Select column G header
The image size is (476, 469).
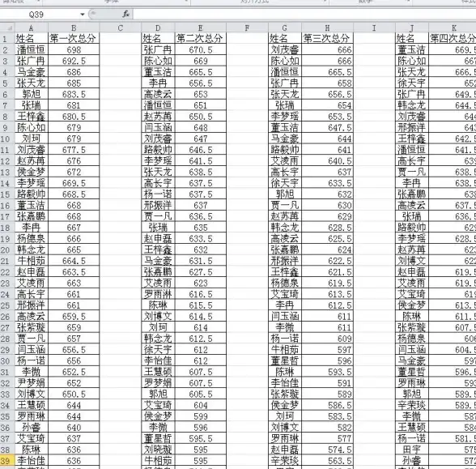click(285, 28)
